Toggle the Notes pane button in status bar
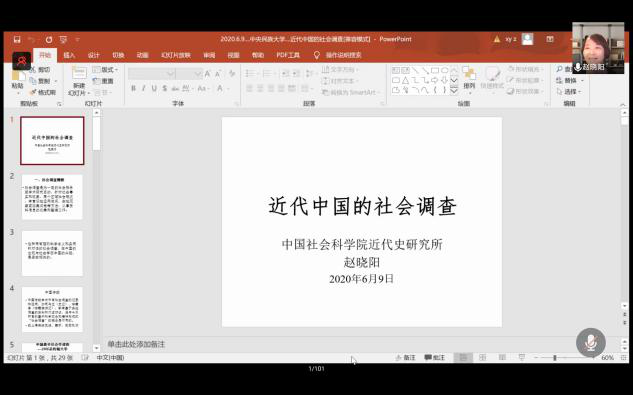633x395 pixels. 405,357
